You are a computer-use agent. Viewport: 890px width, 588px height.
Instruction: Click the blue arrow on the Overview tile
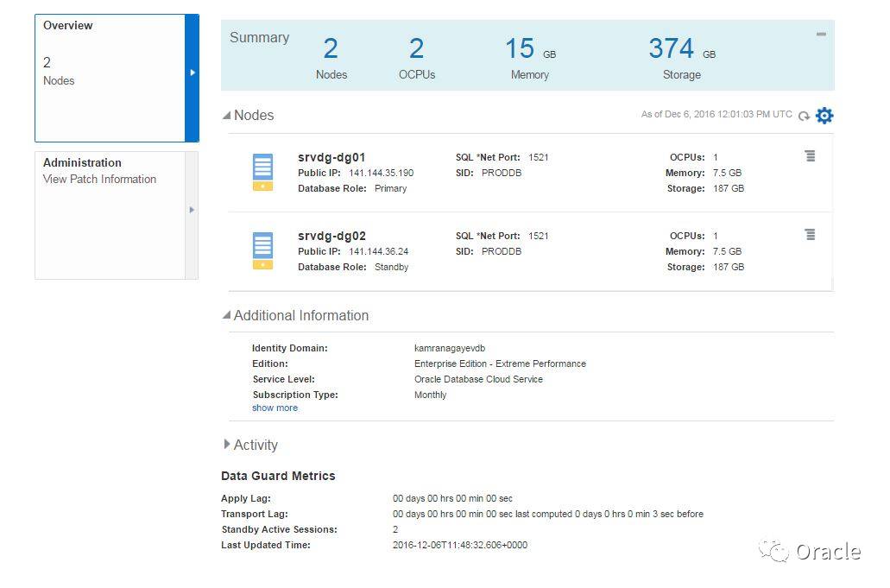(x=193, y=73)
